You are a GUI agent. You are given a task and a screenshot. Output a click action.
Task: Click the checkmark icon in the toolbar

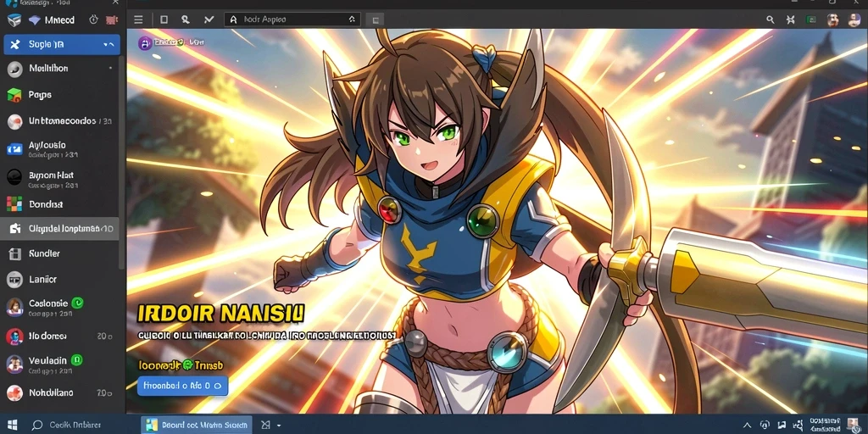click(209, 20)
